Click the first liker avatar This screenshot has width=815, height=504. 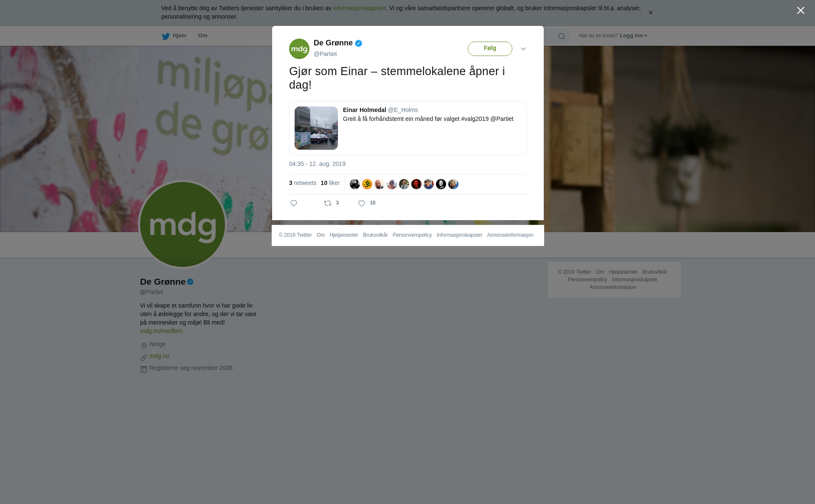(355, 184)
